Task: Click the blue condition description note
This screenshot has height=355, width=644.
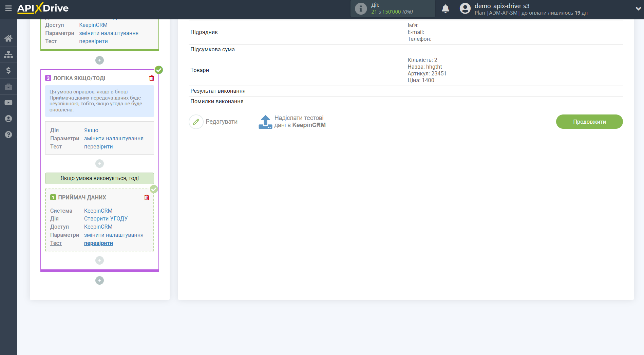Action: [x=99, y=101]
